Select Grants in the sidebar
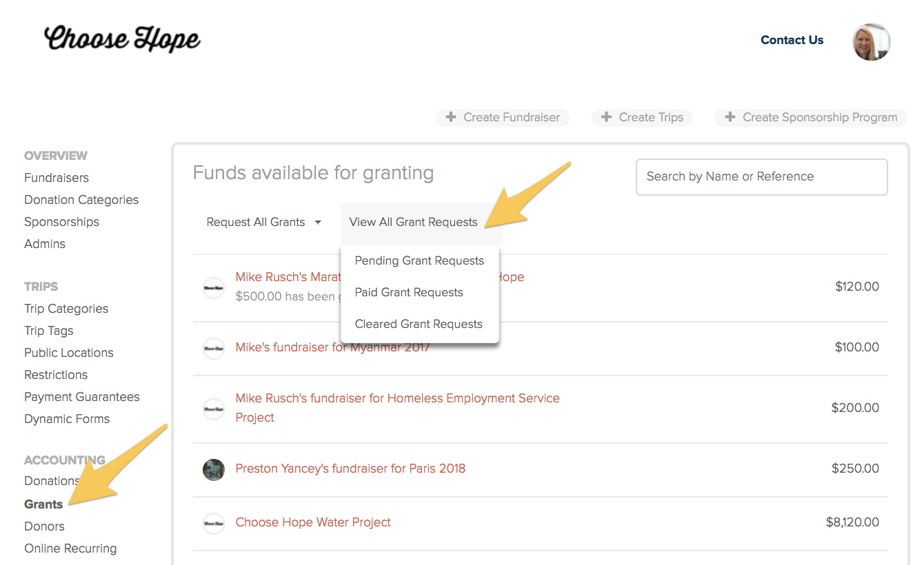Viewport: 924px width, 565px height. (43, 504)
